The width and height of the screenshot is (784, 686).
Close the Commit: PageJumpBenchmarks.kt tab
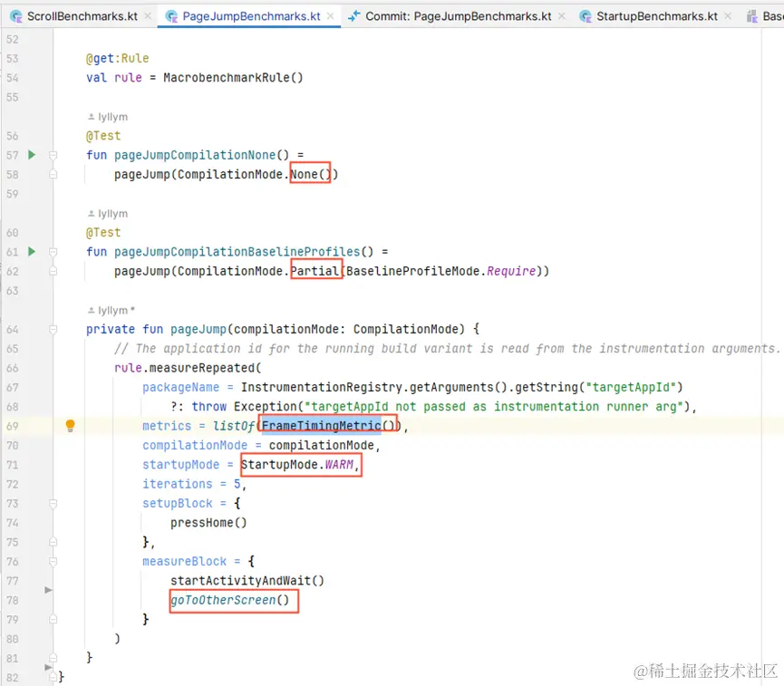tap(562, 16)
